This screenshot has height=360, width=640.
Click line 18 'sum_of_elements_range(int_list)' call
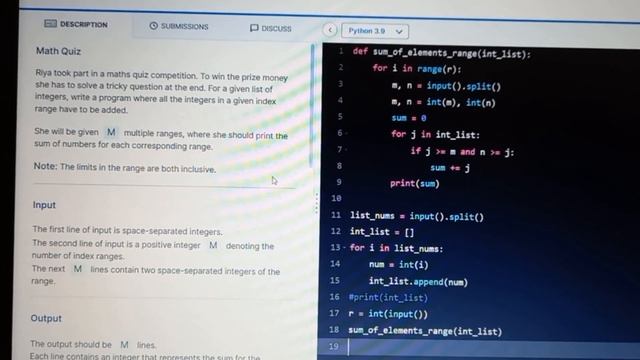coord(425,331)
